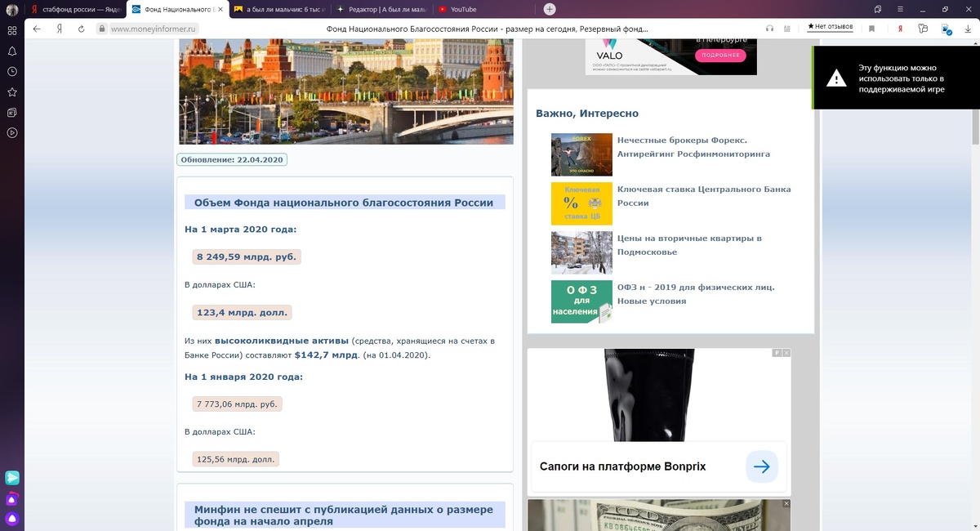Viewport: 980px width, 531px height.
Task: Click the bookmark flag icon
Action: [x=871, y=28]
